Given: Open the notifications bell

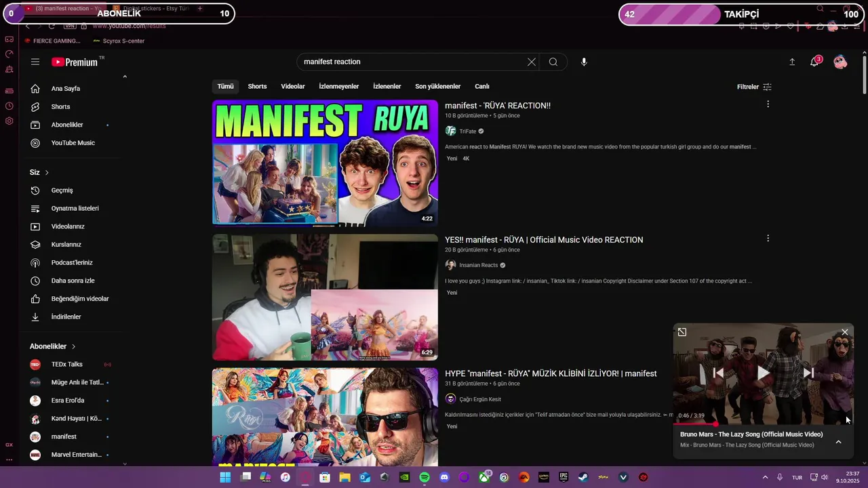Looking at the screenshot, I should [814, 62].
